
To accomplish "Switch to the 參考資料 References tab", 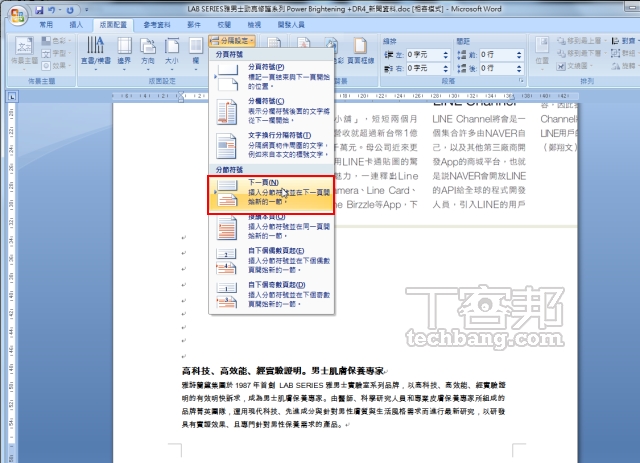I will pyautogui.click(x=157, y=25).
